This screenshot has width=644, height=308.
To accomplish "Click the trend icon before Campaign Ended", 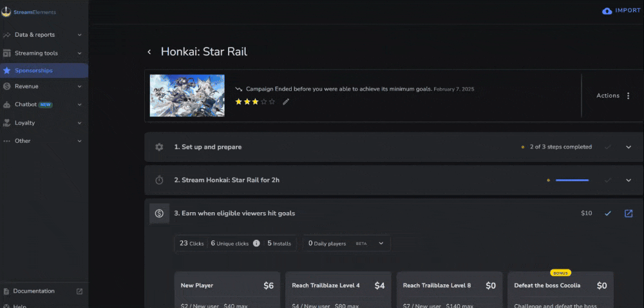I will point(239,89).
